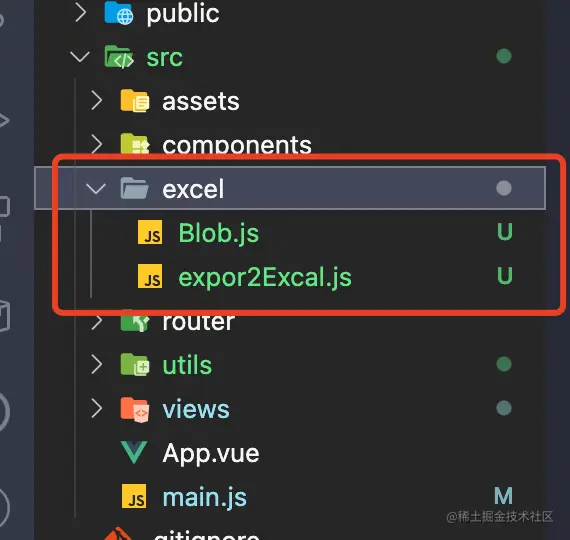570x540 pixels.
Task: Click the JS icon beside Blob.js
Action: (150, 232)
